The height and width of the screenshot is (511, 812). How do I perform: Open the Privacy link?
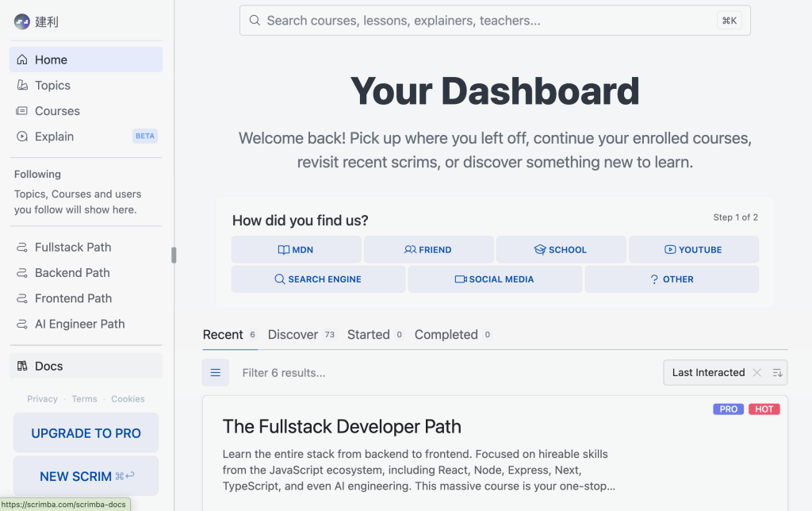pos(43,398)
